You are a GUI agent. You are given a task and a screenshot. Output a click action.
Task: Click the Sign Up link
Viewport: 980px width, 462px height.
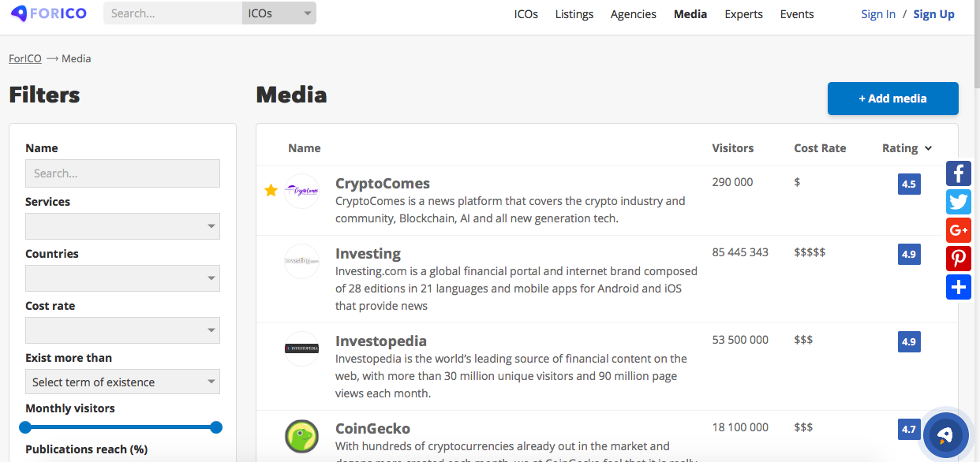[x=933, y=14]
